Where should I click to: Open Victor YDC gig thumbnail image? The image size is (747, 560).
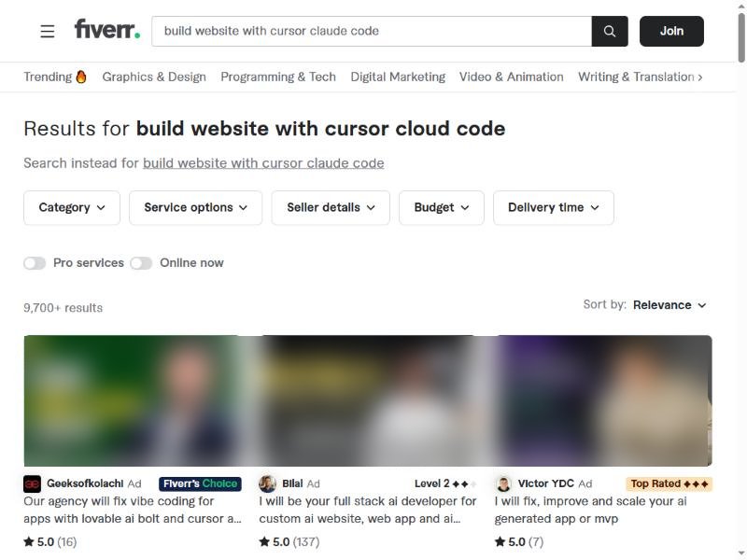click(603, 401)
